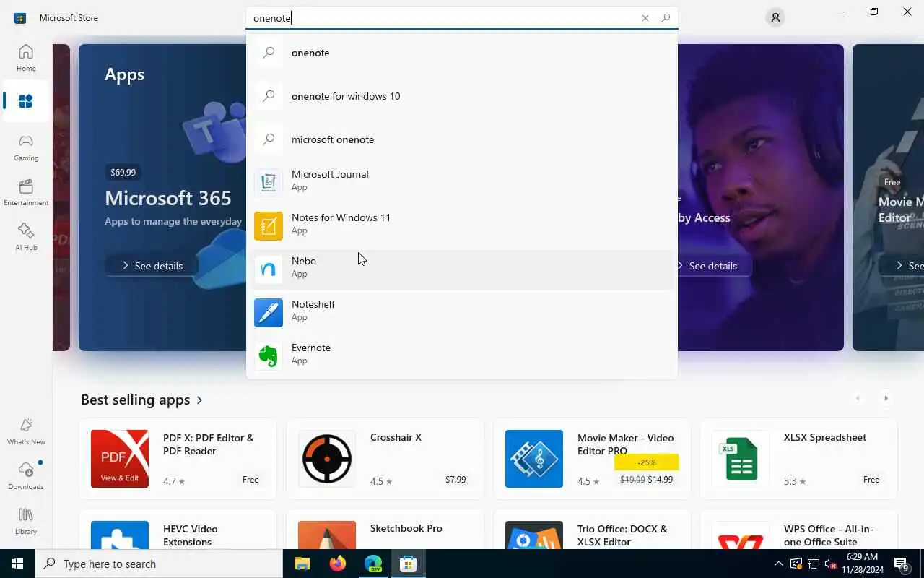Click the taskbar search box
This screenshot has width=924, height=578.
pyautogui.click(x=159, y=564)
